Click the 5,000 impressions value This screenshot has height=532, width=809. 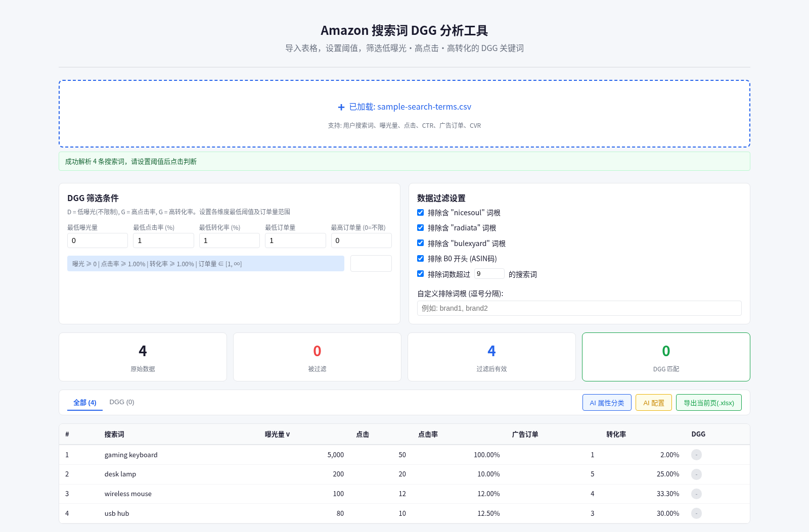pos(336,455)
